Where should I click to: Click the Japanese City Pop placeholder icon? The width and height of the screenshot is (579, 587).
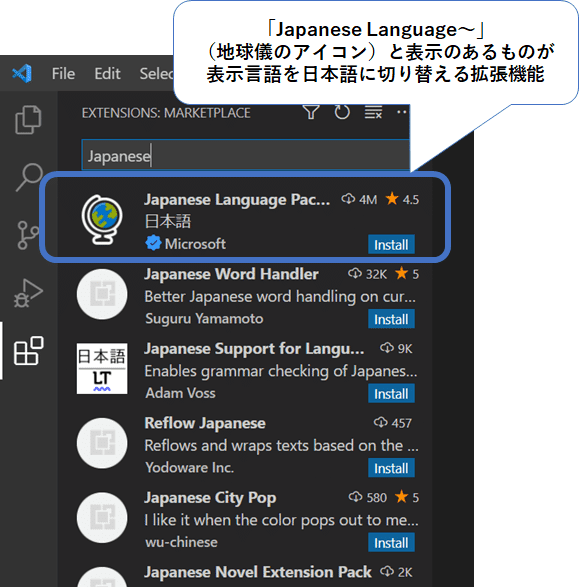[102, 518]
